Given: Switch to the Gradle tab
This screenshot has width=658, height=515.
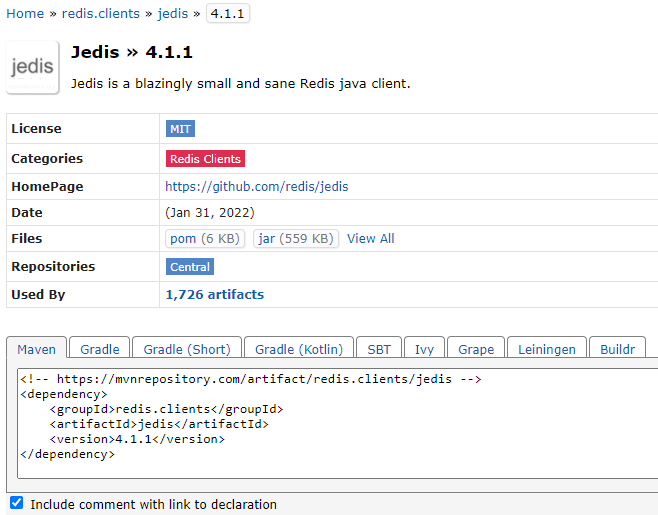Looking at the screenshot, I should 100,349.
